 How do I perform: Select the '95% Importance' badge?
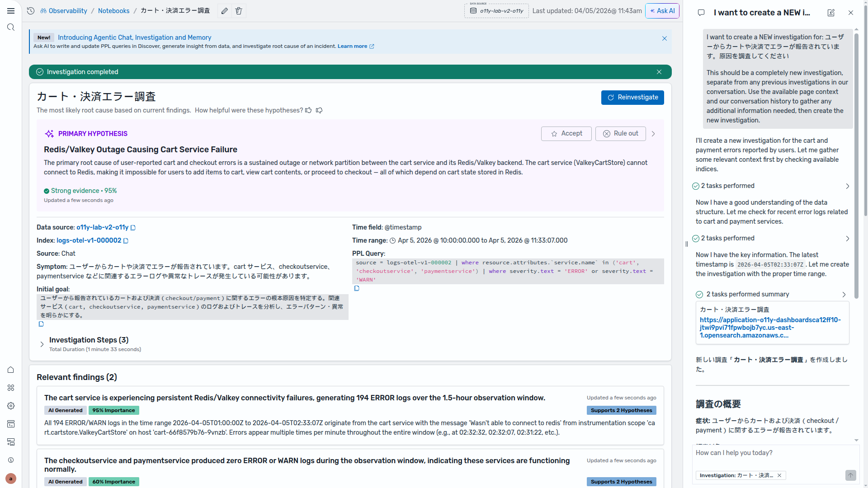(113, 410)
